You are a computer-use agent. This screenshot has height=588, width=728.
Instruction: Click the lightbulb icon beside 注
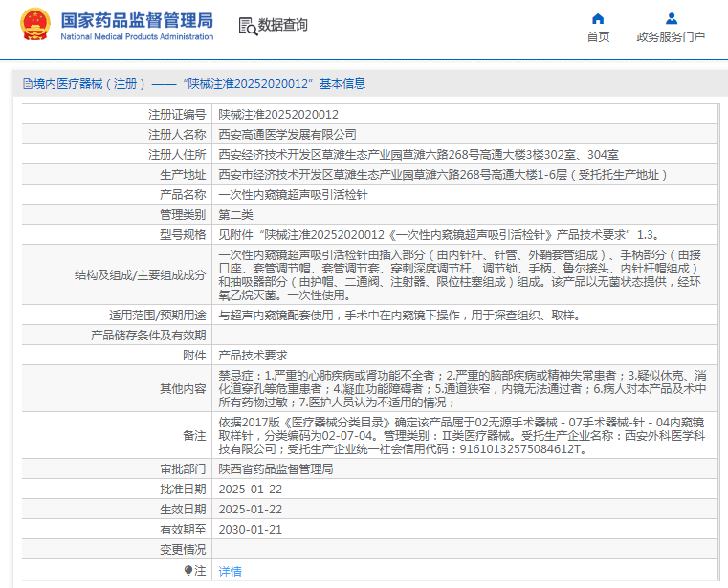[188, 571]
